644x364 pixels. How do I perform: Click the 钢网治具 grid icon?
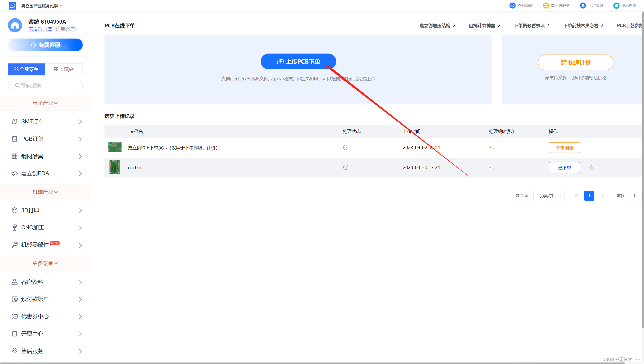pos(15,156)
